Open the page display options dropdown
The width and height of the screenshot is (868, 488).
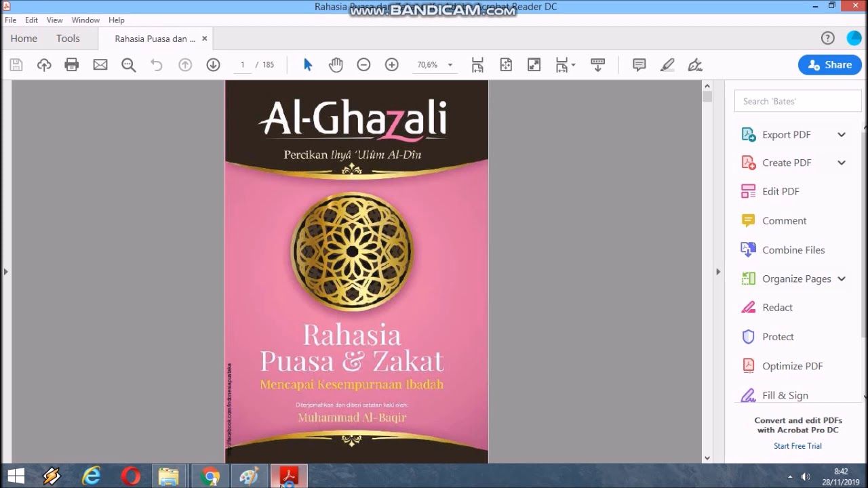[565, 65]
